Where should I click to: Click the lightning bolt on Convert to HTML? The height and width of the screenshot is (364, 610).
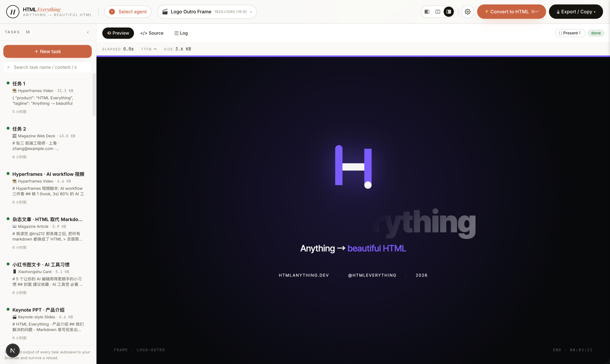486,12
